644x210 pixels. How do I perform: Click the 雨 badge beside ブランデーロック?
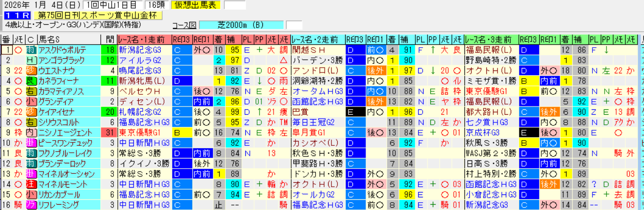point(31,163)
